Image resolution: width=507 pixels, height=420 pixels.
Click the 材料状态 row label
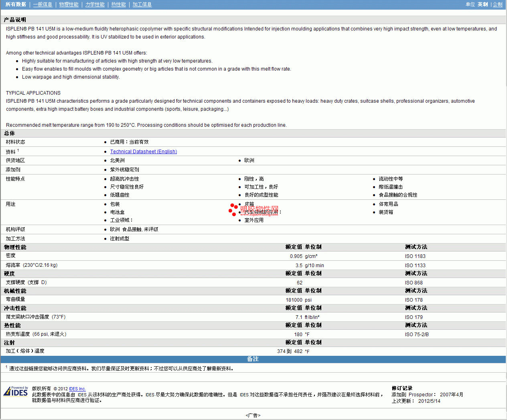click(x=15, y=142)
